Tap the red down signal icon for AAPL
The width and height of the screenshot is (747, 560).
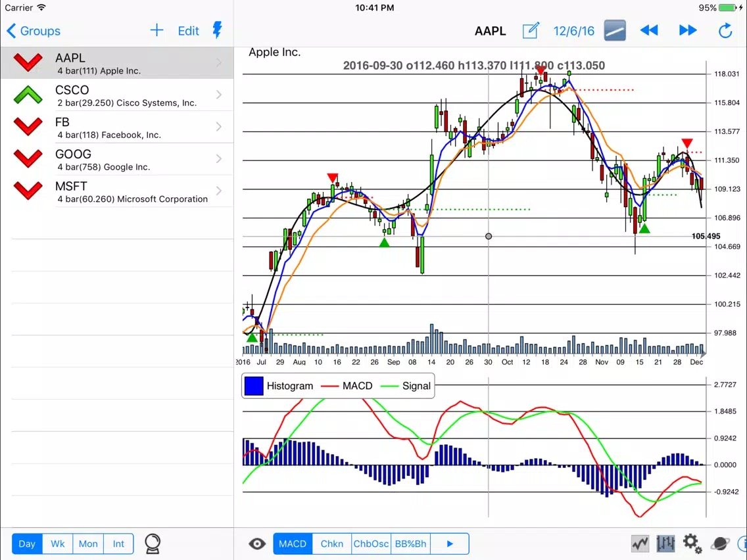28,63
